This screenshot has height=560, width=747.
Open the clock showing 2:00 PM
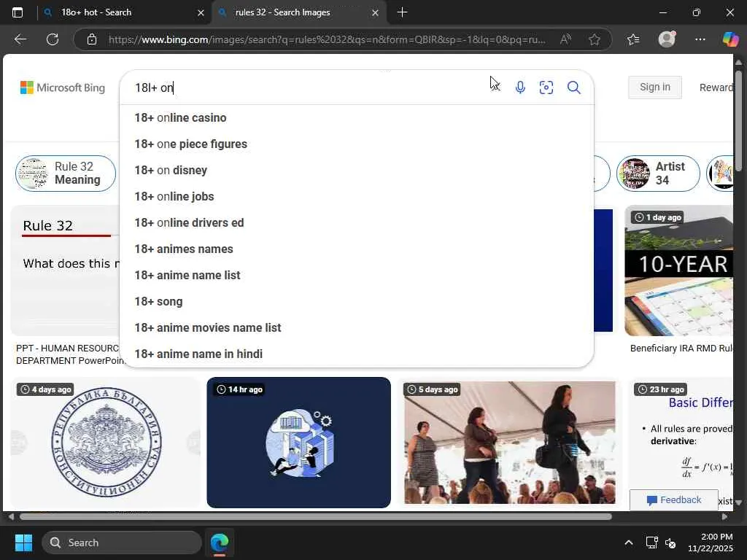(x=710, y=542)
